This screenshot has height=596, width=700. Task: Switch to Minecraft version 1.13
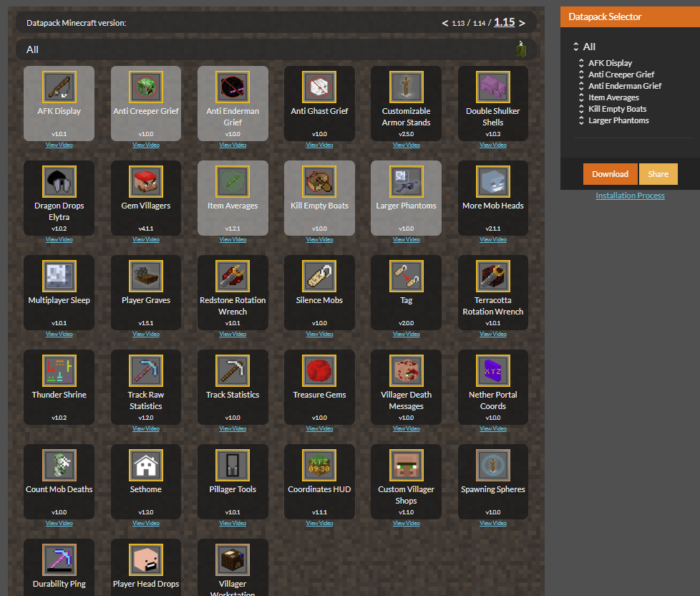point(458,23)
